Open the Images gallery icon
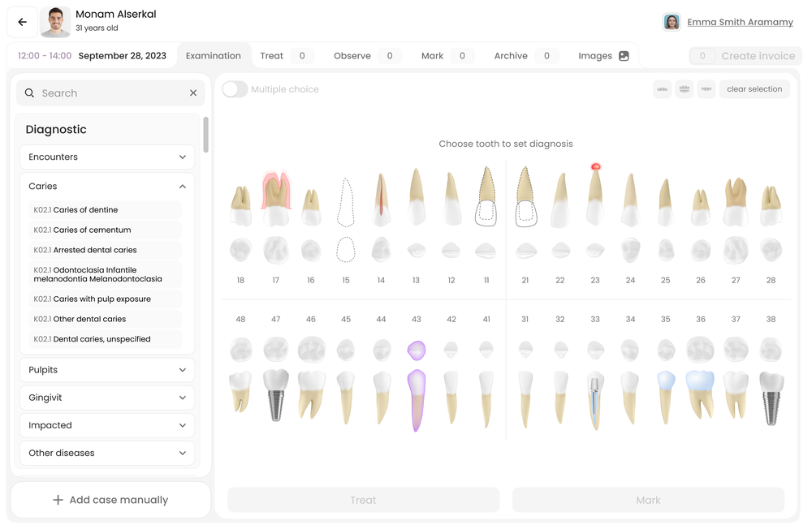This screenshot has width=812, height=529. (624, 56)
